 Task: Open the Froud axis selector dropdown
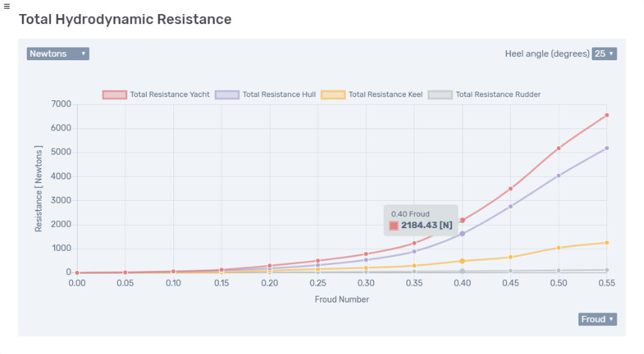coord(597,319)
